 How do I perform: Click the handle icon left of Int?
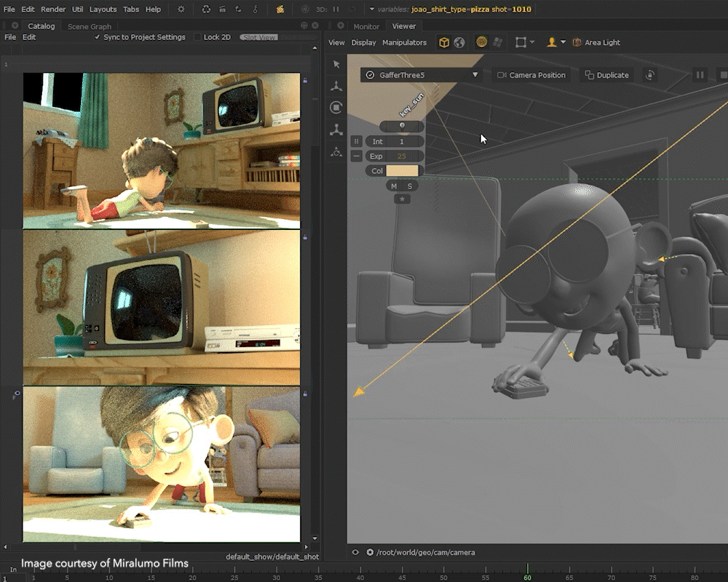point(356,142)
